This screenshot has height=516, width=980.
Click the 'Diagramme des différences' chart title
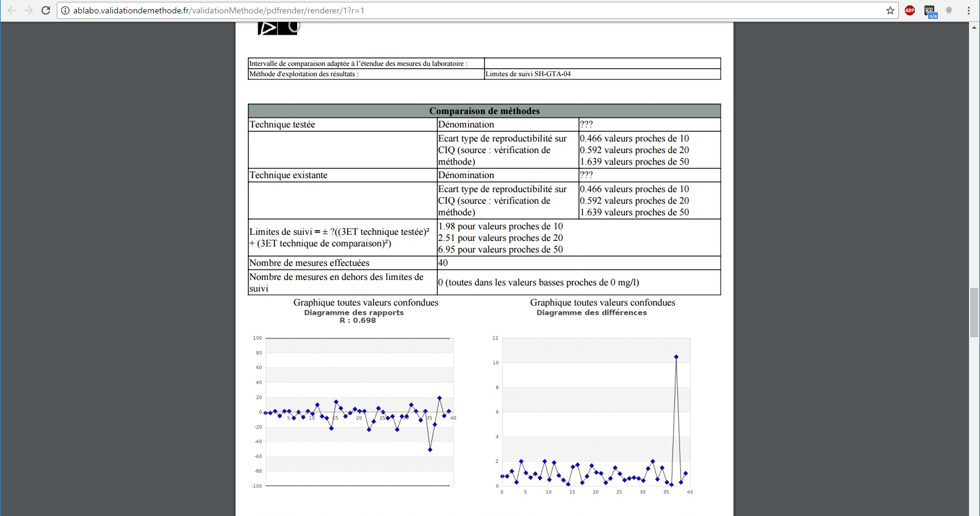pos(591,312)
